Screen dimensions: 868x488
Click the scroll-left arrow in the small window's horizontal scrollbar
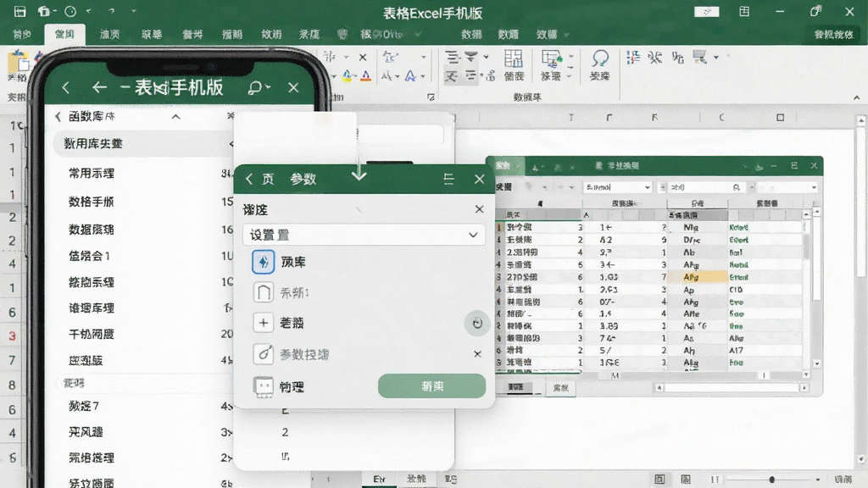point(659,388)
